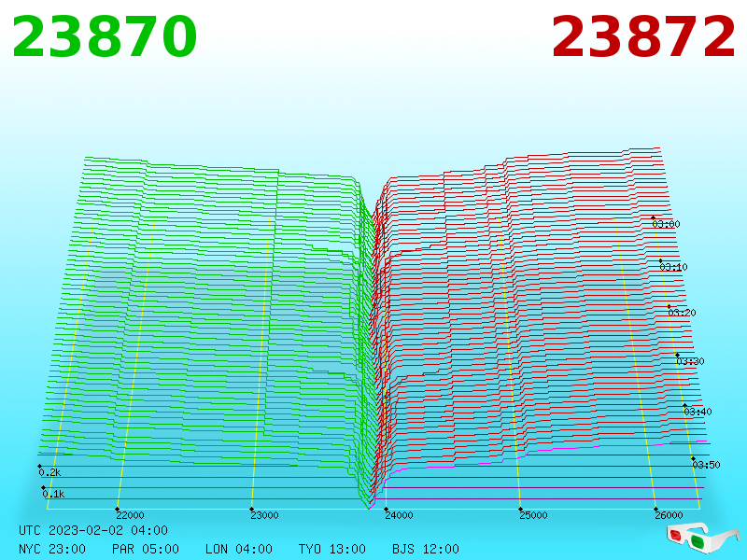Viewport: 747px width, 560px height.
Task: Click the PAR 05:00 time
Action: click(x=146, y=549)
